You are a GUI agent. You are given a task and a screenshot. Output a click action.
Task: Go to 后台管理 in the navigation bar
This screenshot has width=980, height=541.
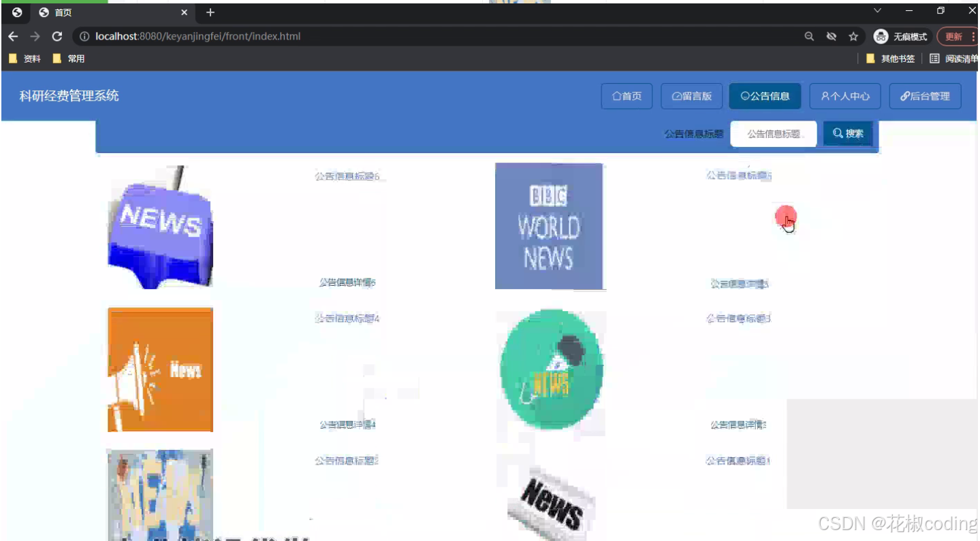(925, 96)
